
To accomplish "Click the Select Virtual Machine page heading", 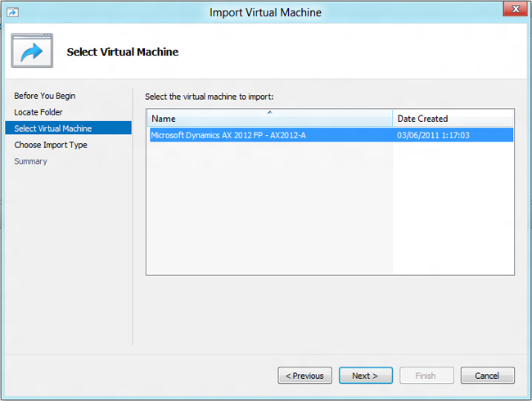I will [123, 52].
